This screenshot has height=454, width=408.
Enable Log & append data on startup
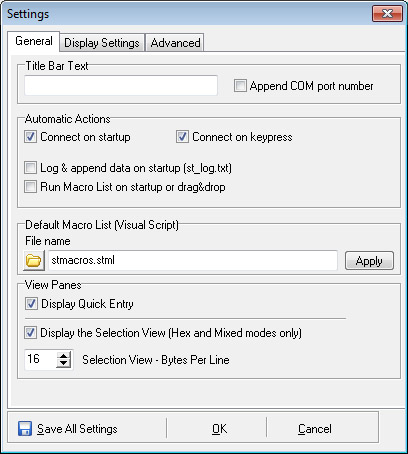point(30,168)
